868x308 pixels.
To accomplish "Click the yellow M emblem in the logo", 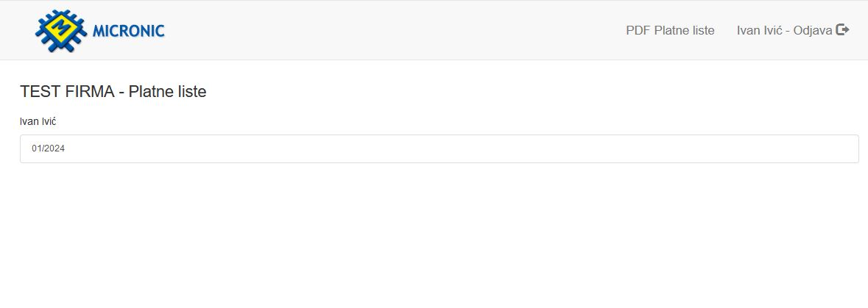I will 61,30.
